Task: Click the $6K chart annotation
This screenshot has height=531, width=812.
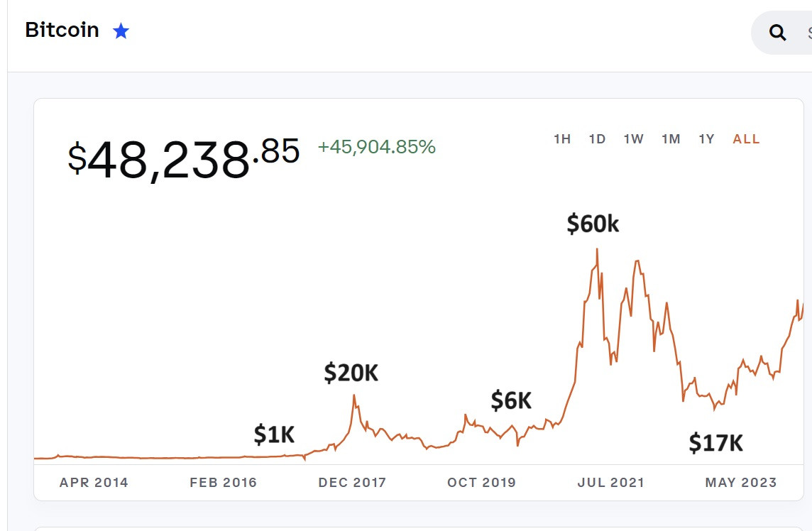Action: click(511, 400)
